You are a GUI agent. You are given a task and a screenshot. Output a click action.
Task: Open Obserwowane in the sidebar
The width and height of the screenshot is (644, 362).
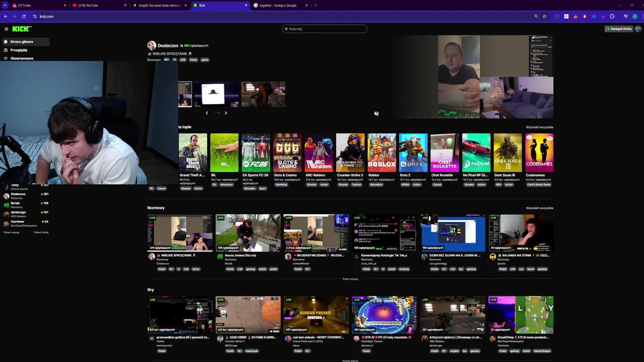coord(19,58)
